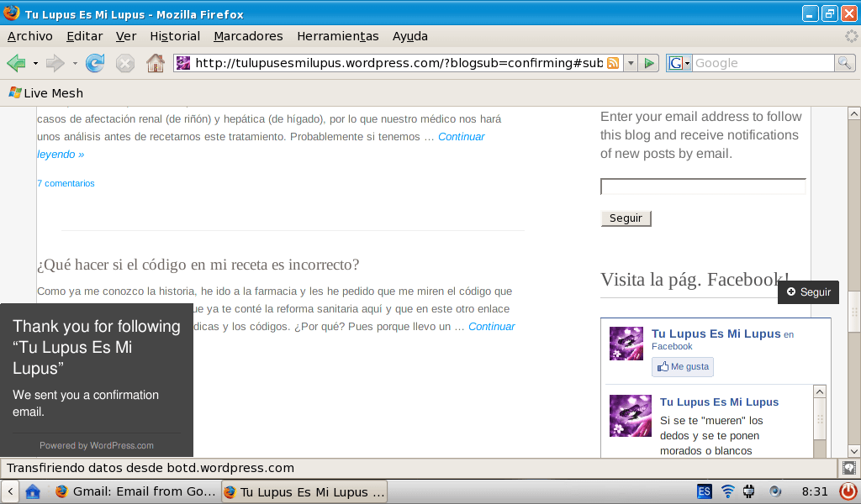Click the Reload page icon
This screenshot has width=861, height=504.
[95, 64]
